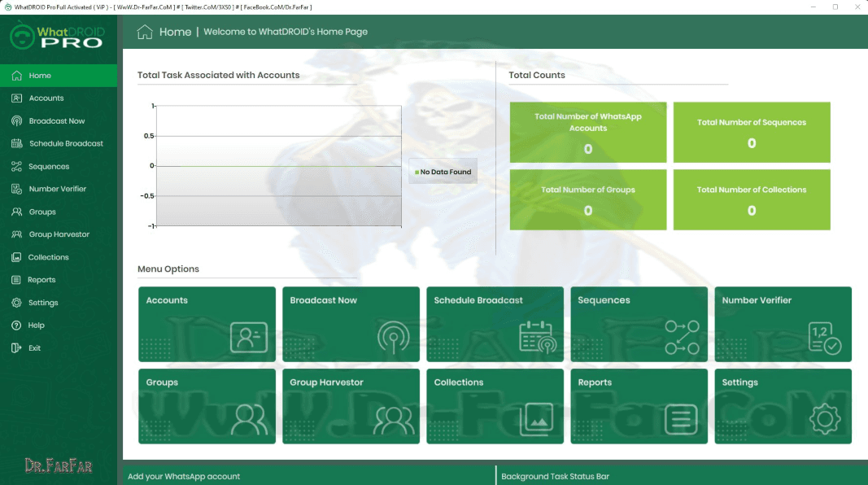The image size is (868, 485).
Task: Click the No Data Found chart legend
Action: point(442,172)
